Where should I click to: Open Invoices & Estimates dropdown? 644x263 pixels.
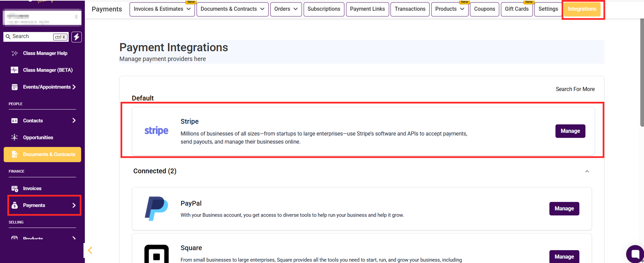pos(162,9)
